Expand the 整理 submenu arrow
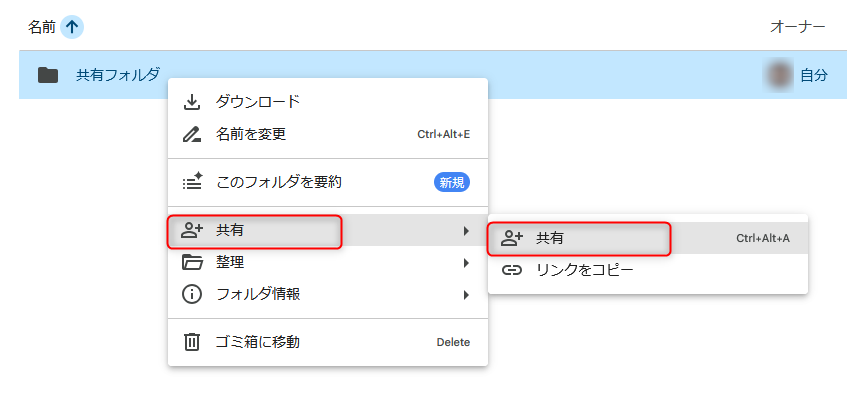 click(x=465, y=263)
